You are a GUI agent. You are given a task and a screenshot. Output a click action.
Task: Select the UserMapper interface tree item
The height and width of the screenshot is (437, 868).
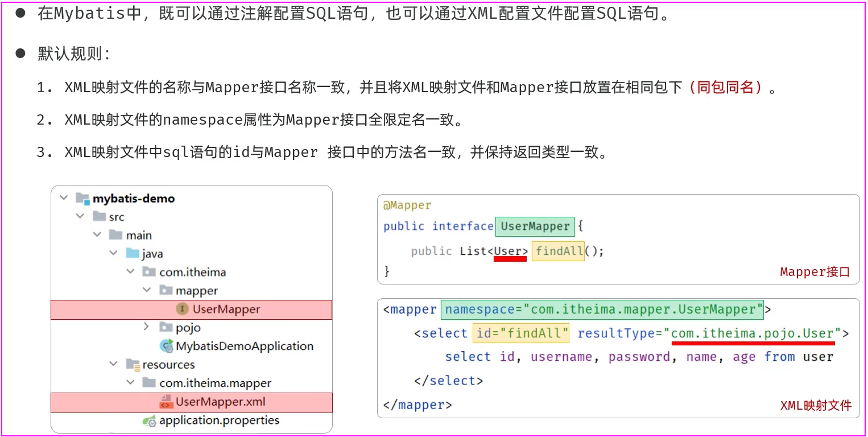coord(226,309)
